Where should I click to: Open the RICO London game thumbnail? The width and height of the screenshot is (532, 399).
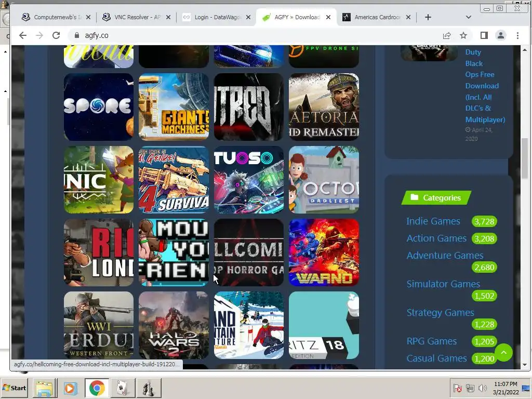[x=99, y=252]
